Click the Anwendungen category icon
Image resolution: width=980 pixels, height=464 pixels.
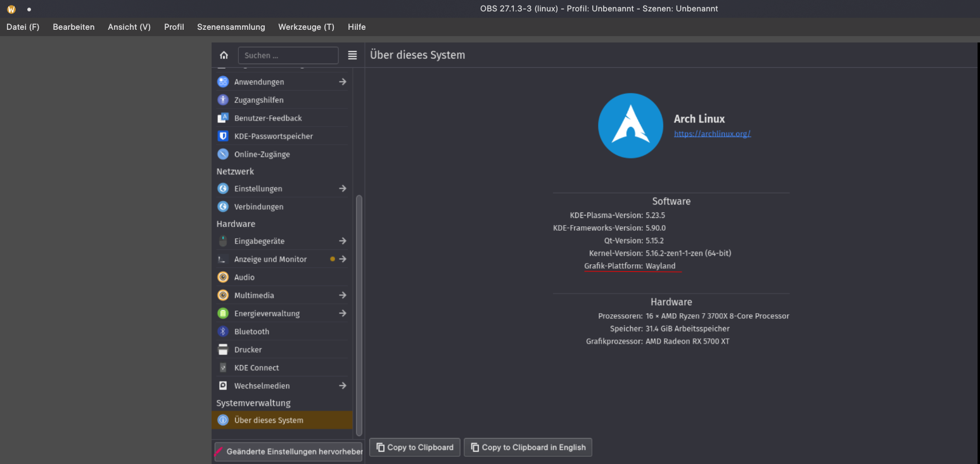coord(222,82)
